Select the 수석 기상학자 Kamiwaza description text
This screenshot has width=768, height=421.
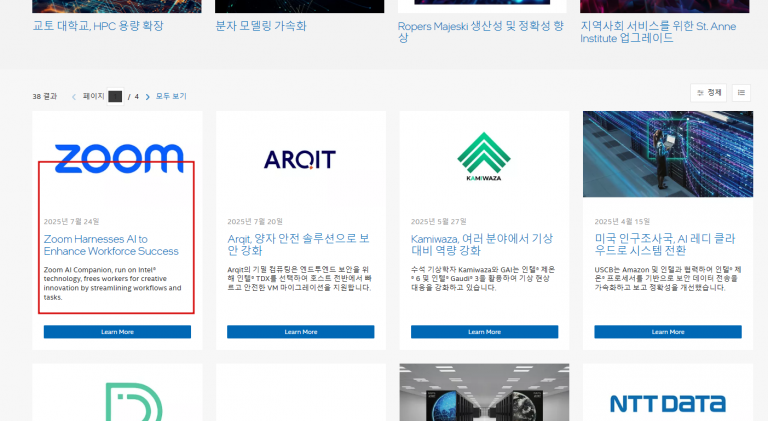tap(483, 279)
